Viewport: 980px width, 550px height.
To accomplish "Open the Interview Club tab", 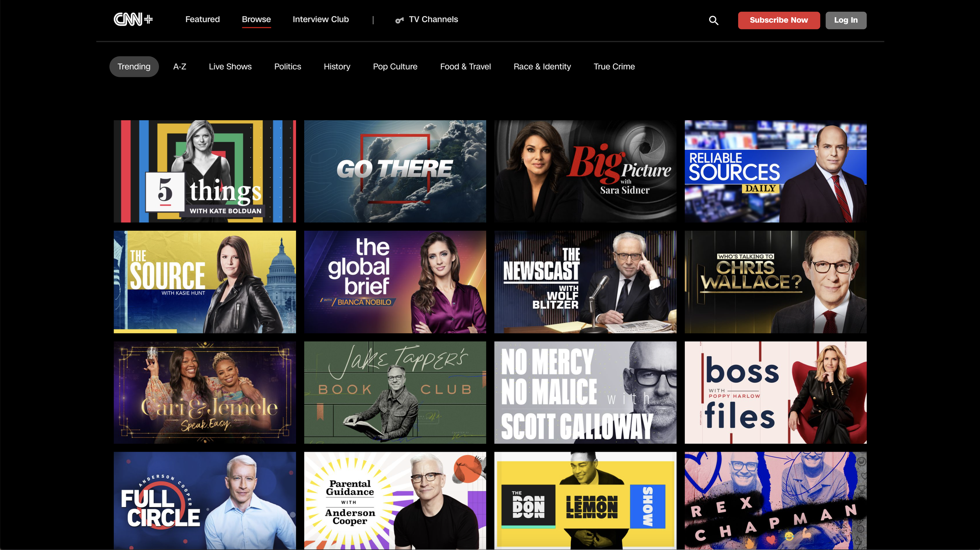I will [320, 19].
